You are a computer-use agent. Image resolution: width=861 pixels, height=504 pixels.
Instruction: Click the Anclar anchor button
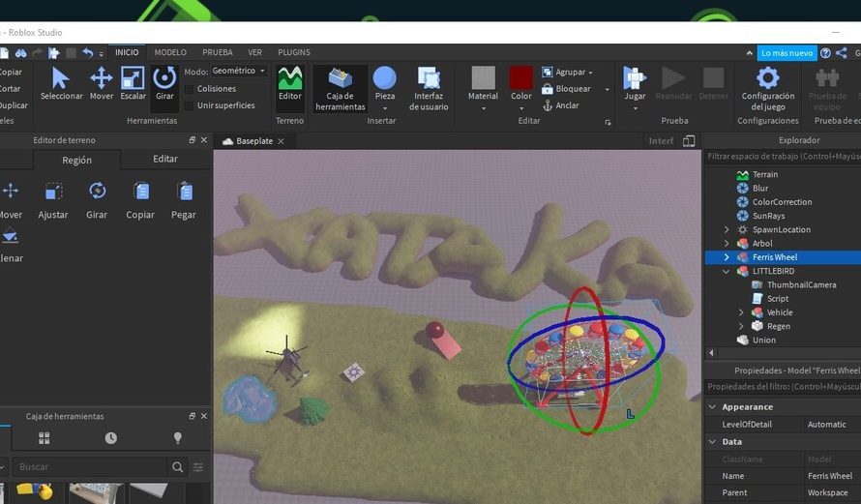click(561, 105)
